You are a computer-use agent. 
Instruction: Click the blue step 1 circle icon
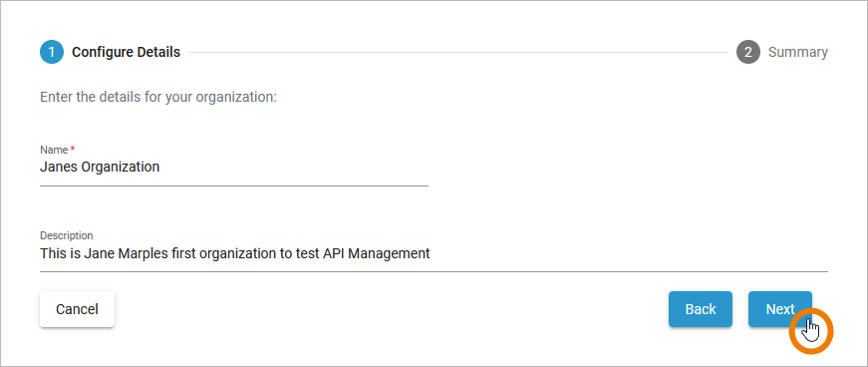(52, 52)
